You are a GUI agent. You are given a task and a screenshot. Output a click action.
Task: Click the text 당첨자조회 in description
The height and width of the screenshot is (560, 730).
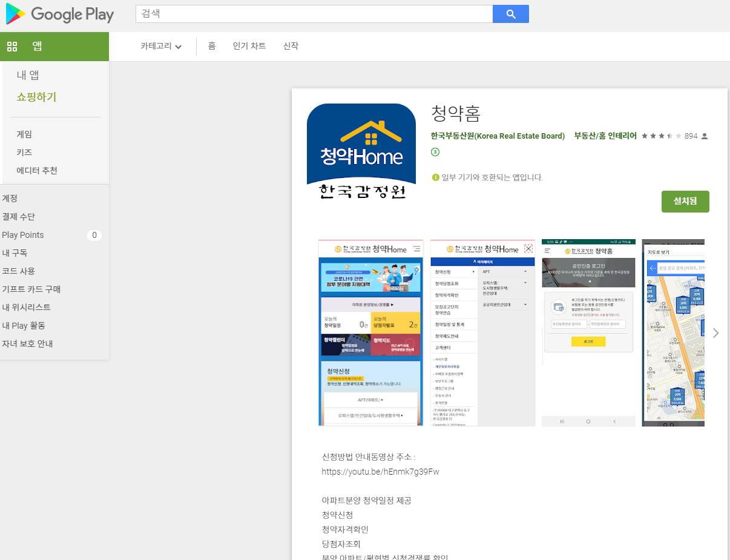(x=341, y=544)
